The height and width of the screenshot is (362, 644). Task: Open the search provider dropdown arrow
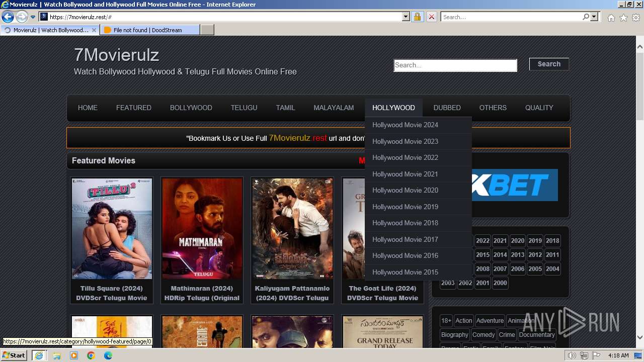click(594, 17)
